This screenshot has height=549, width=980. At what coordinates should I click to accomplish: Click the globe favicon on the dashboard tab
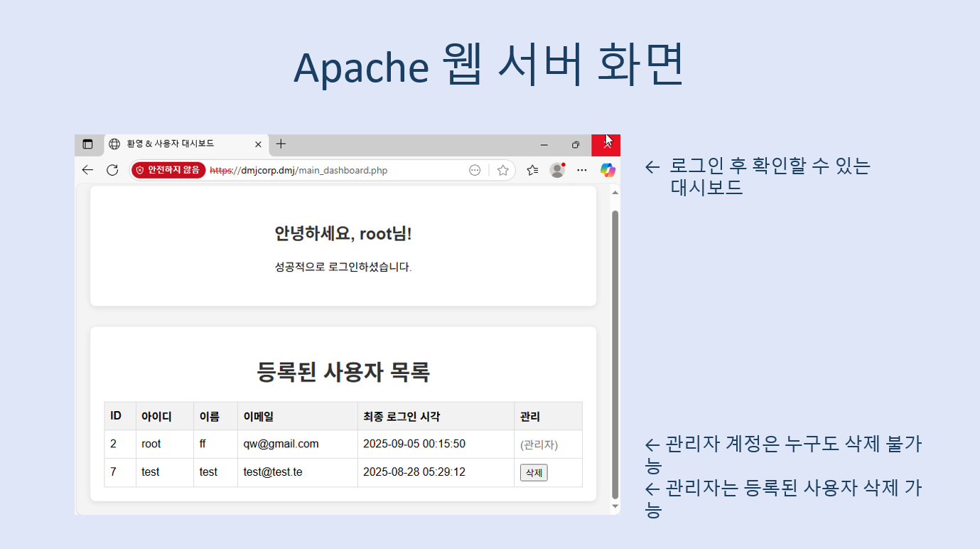[114, 144]
